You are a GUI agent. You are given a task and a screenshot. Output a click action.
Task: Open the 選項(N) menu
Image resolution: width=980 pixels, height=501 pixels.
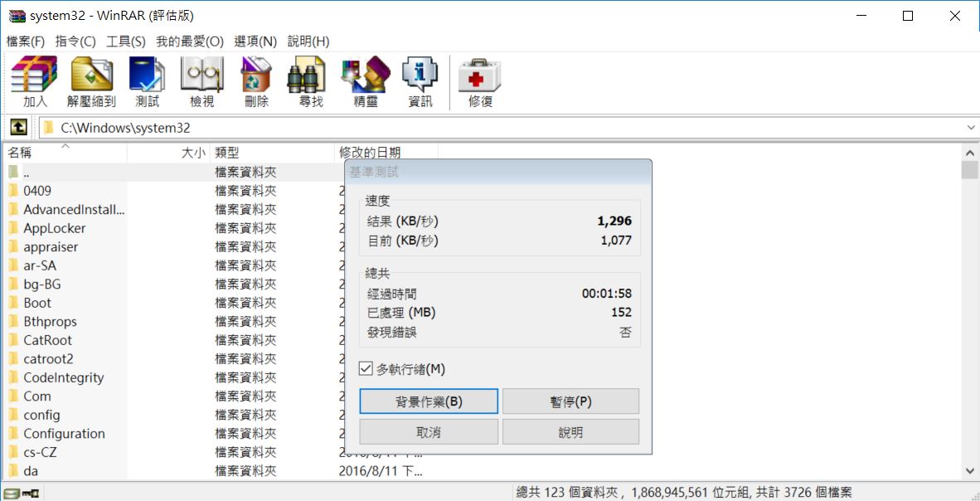(255, 41)
